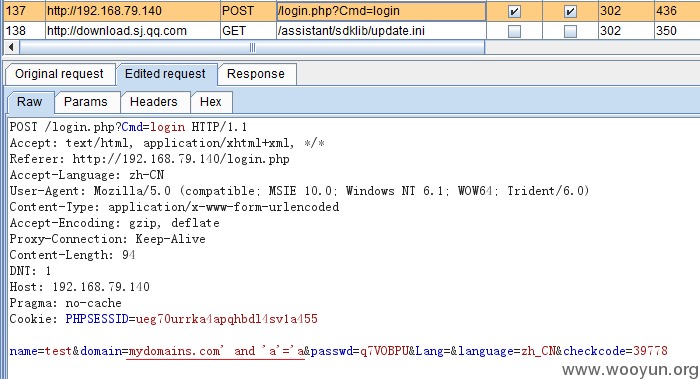
Task: Click the language=zh_CN parameter
Action: (x=507, y=351)
